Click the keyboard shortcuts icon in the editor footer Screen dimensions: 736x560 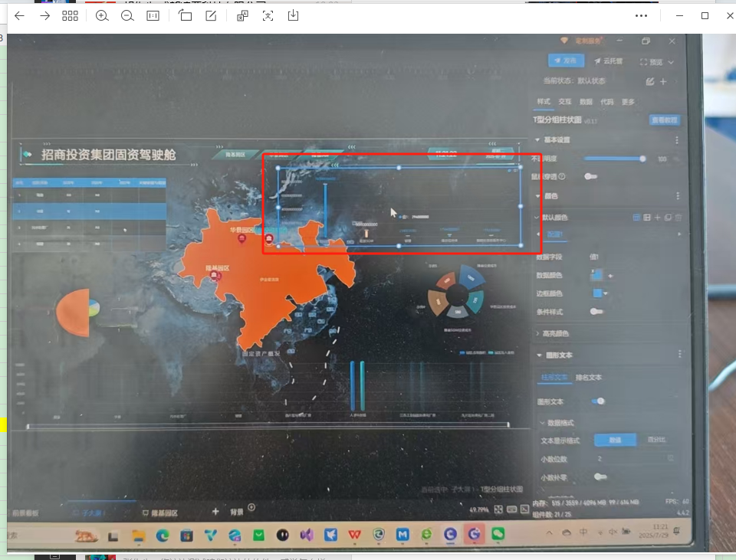511,509
